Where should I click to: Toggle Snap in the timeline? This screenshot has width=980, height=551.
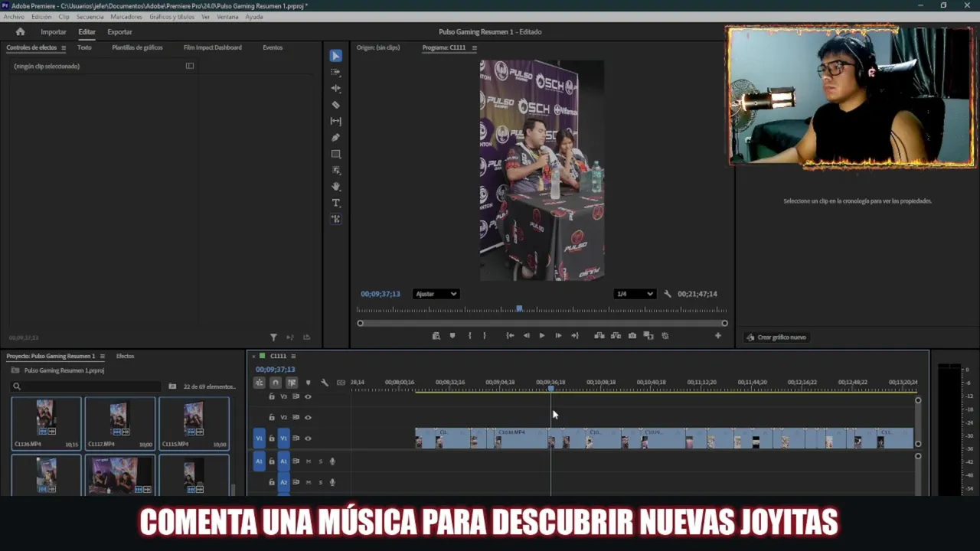tap(276, 383)
